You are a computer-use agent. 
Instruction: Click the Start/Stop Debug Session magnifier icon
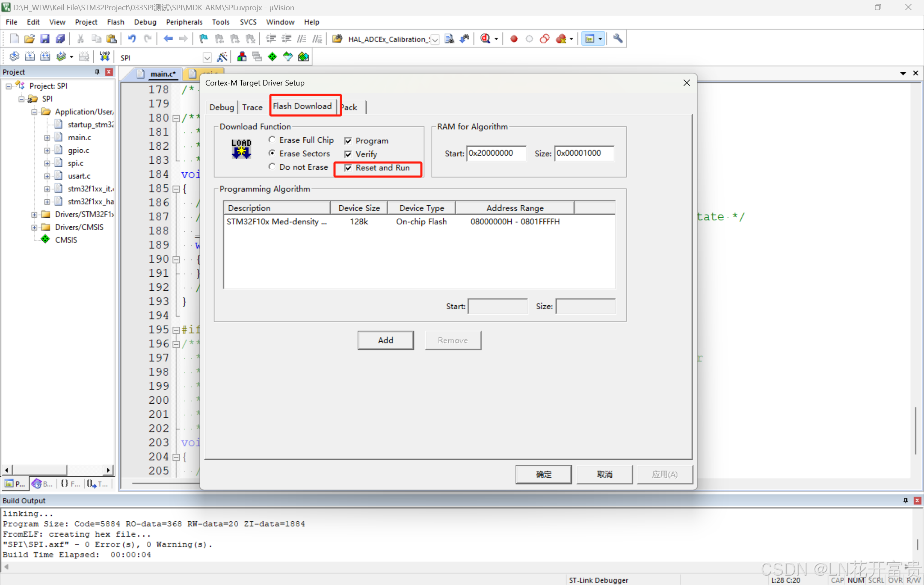point(485,39)
